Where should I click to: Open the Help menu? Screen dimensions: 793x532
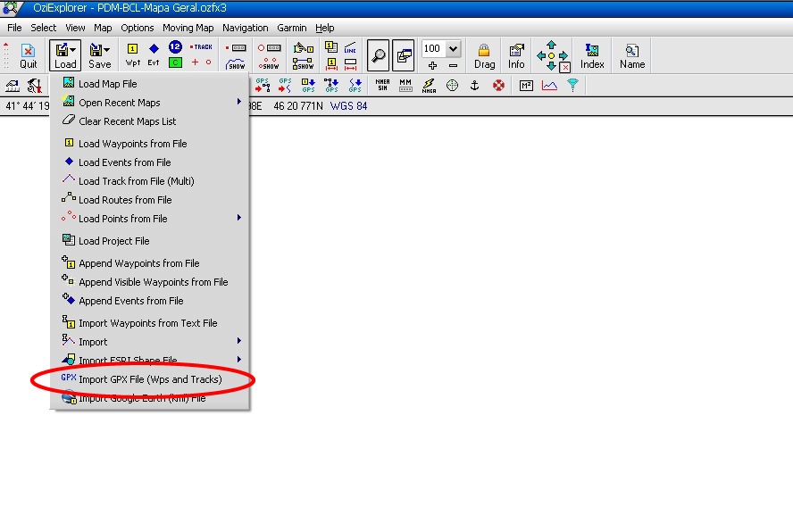click(x=325, y=28)
